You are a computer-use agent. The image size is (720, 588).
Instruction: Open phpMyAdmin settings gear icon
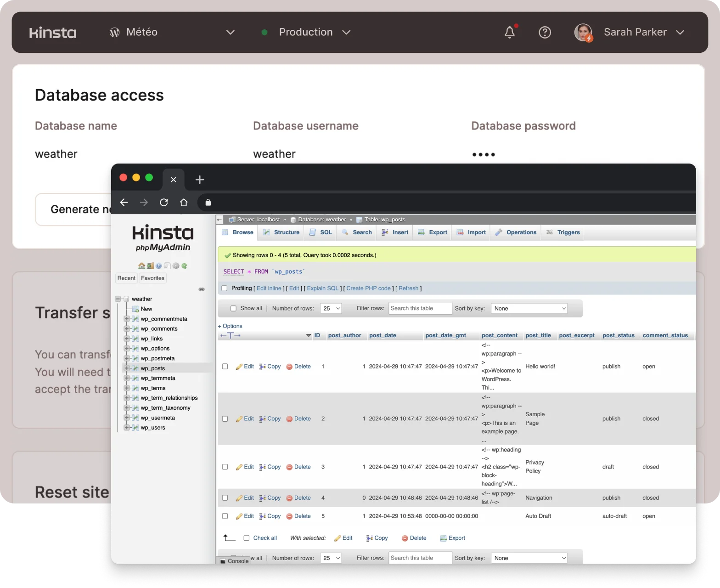point(175,266)
